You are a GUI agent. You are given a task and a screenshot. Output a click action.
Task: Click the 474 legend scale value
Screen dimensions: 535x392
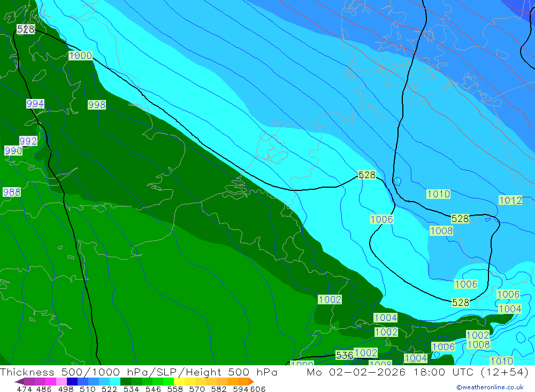tap(24, 389)
